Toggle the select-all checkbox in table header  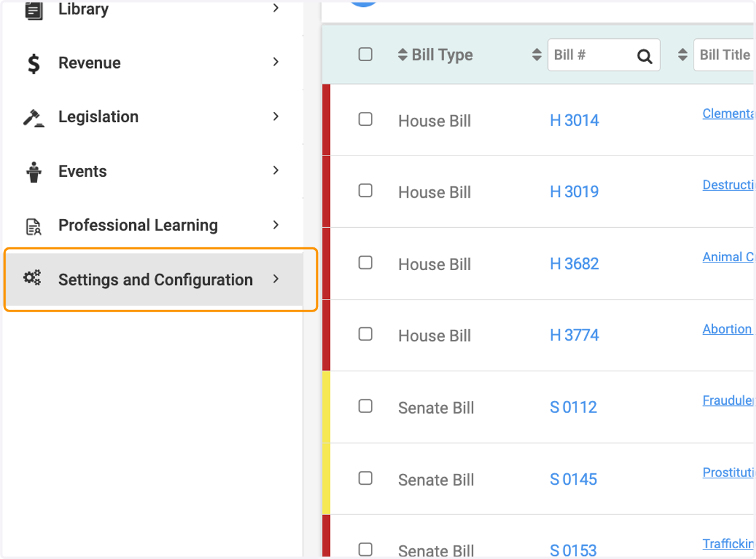pyautogui.click(x=365, y=54)
